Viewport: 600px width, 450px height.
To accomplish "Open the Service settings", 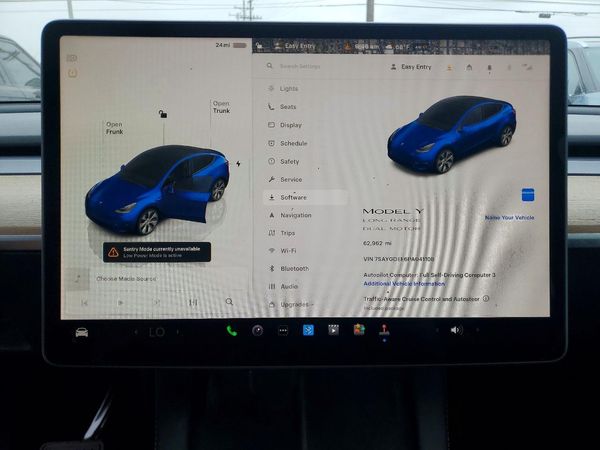I will point(285,179).
